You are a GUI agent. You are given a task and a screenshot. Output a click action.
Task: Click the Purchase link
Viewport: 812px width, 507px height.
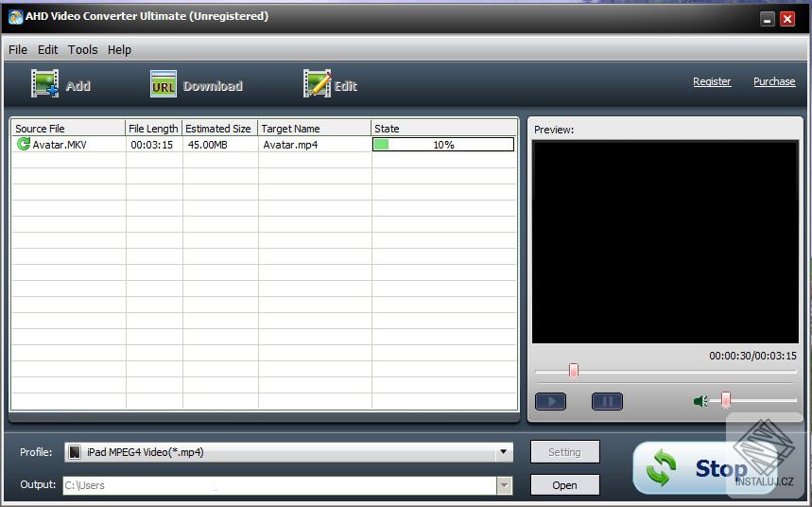click(774, 81)
